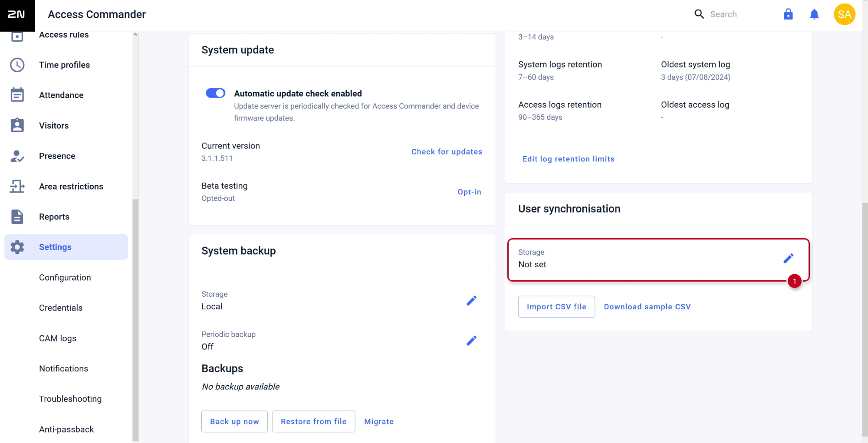
Task: Open Configuration under Settings
Action: click(65, 277)
